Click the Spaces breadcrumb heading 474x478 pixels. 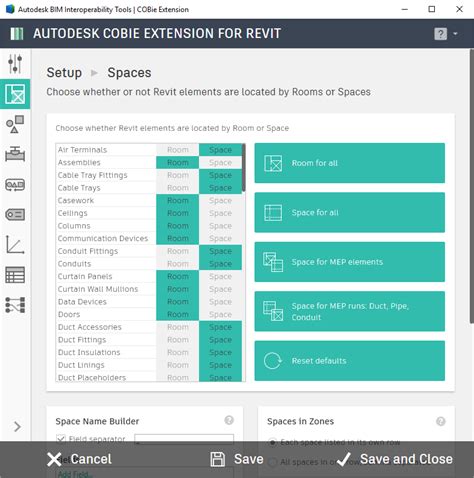129,73
